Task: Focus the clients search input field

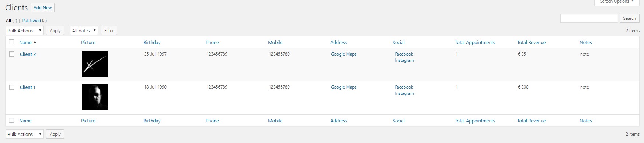Action: tap(589, 18)
